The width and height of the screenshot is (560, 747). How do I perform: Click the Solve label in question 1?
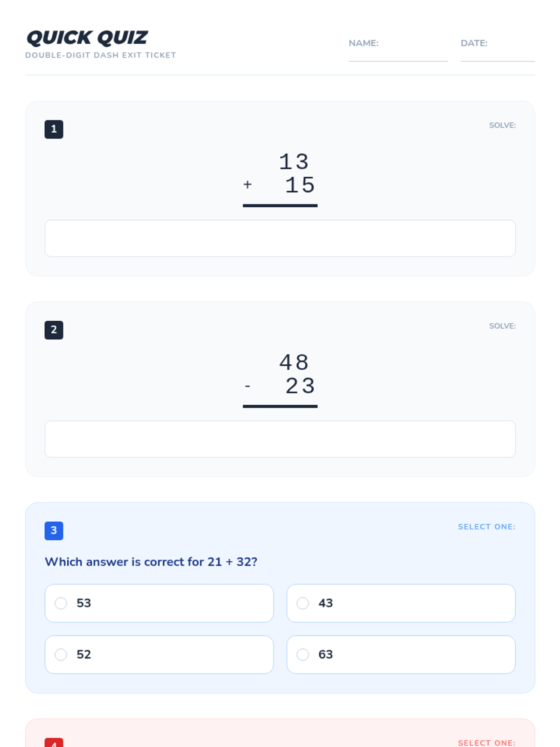502,125
